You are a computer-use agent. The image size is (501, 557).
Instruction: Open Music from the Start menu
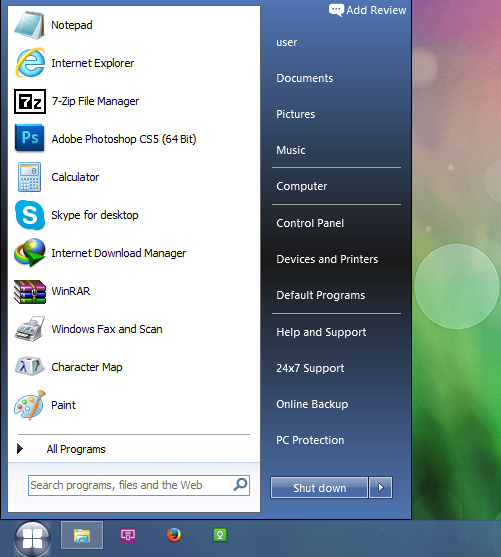[291, 150]
